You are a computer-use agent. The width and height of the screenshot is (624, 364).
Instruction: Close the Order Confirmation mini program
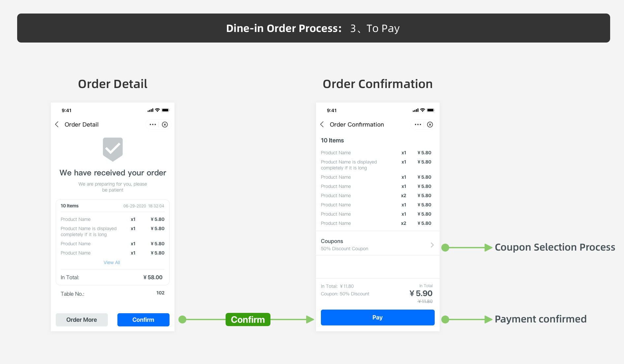click(430, 125)
